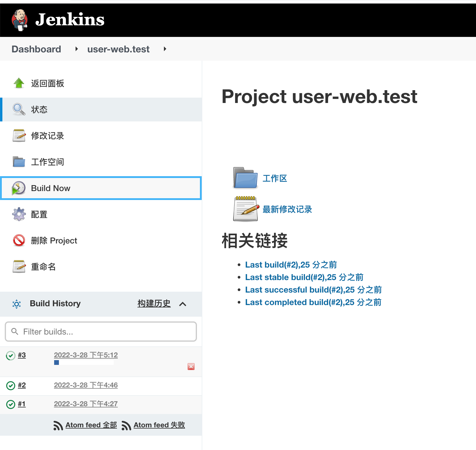The image size is (476, 450).
Task: Click the Jenkins title text in header
Action: 70,20
